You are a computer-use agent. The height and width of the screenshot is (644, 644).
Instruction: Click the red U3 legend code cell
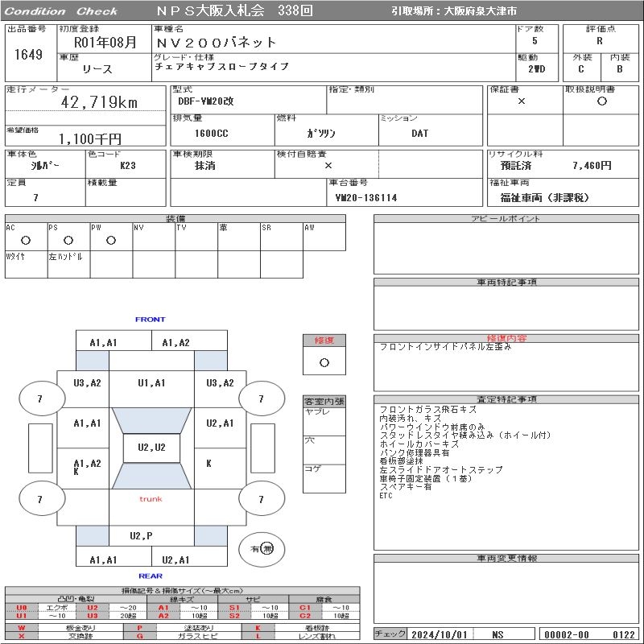coord(92,616)
